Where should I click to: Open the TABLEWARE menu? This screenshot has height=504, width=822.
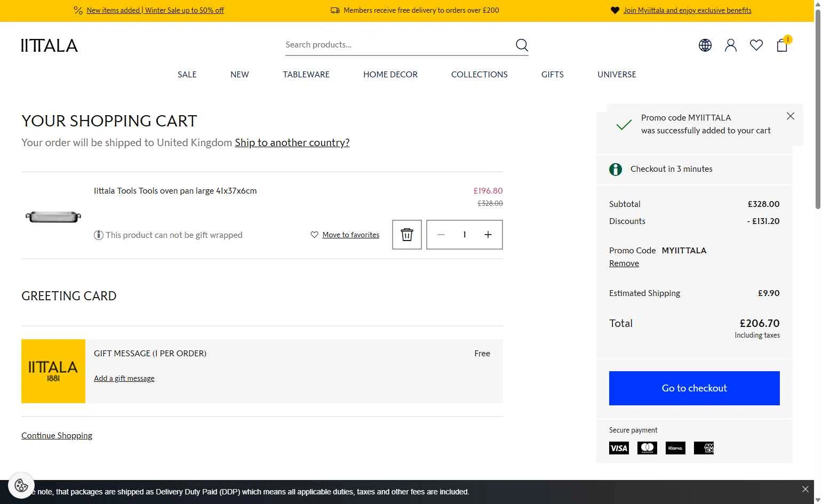coord(306,75)
